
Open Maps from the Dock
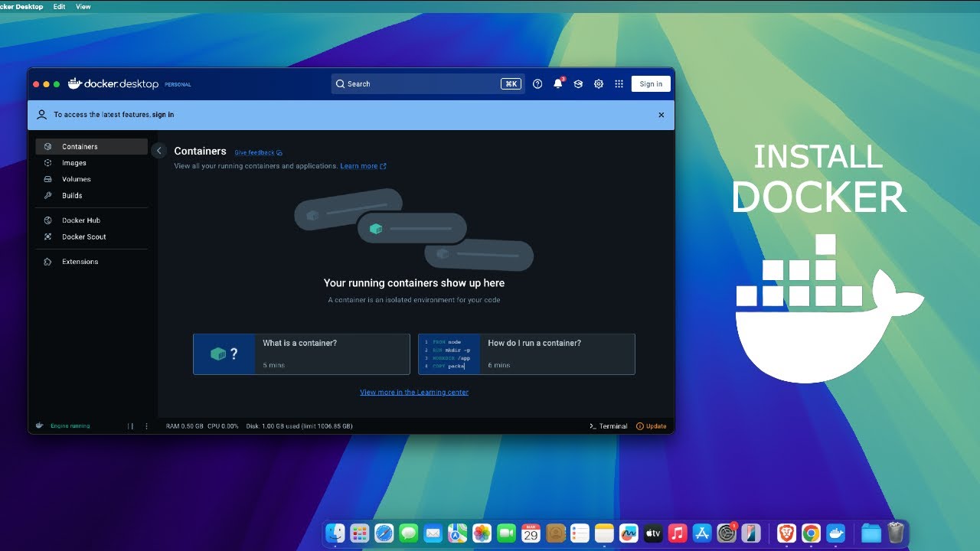pos(458,533)
